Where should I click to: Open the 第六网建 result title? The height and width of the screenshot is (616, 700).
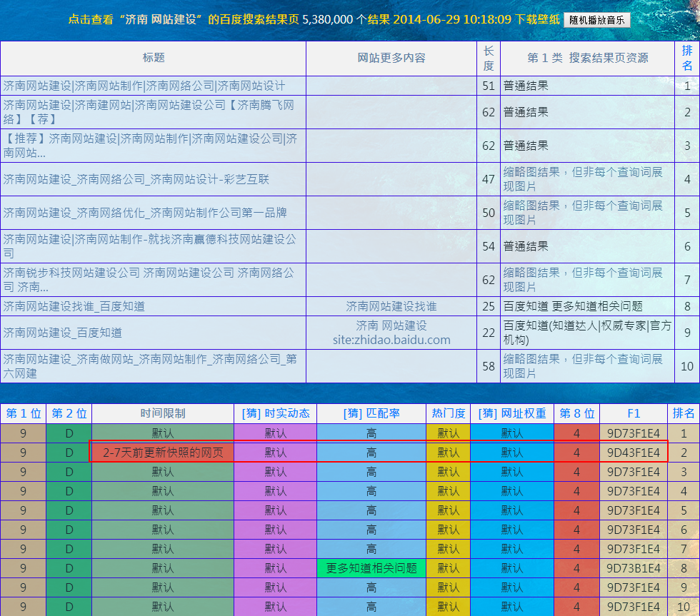point(150,366)
